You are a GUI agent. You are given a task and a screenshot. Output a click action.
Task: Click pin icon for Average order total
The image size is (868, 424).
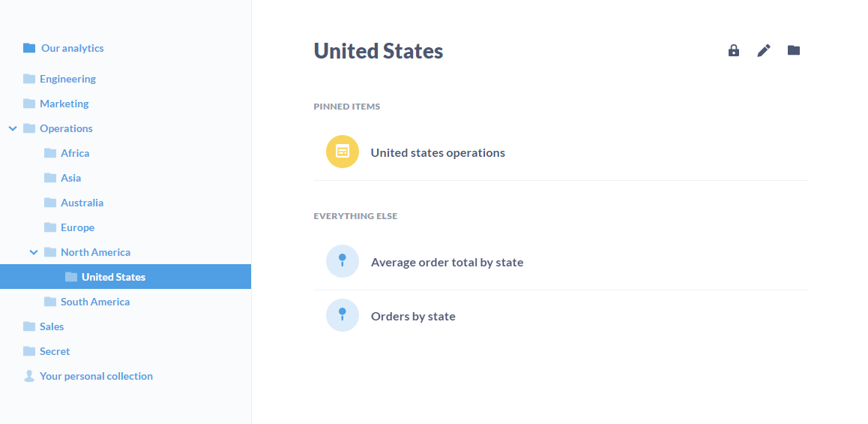(343, 261)
